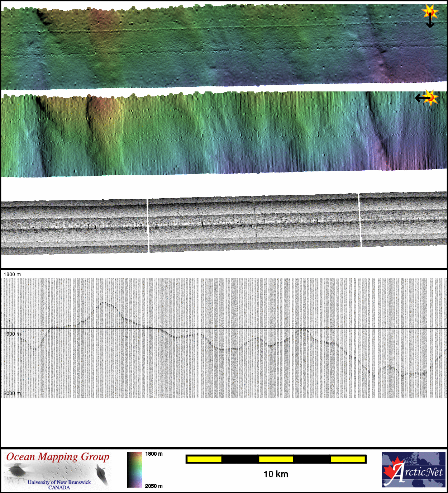Select the University of New Brunswick text
Image resolution: width=448 pixels, height=493 pixels.
pos(59,482)
